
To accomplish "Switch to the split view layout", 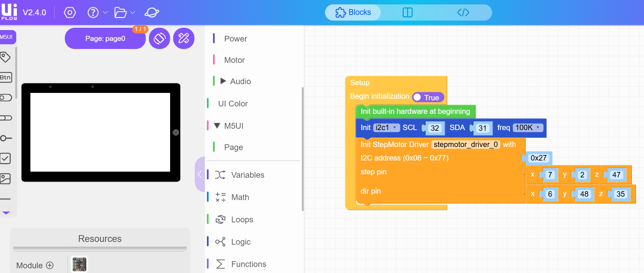I will (407, 13).
